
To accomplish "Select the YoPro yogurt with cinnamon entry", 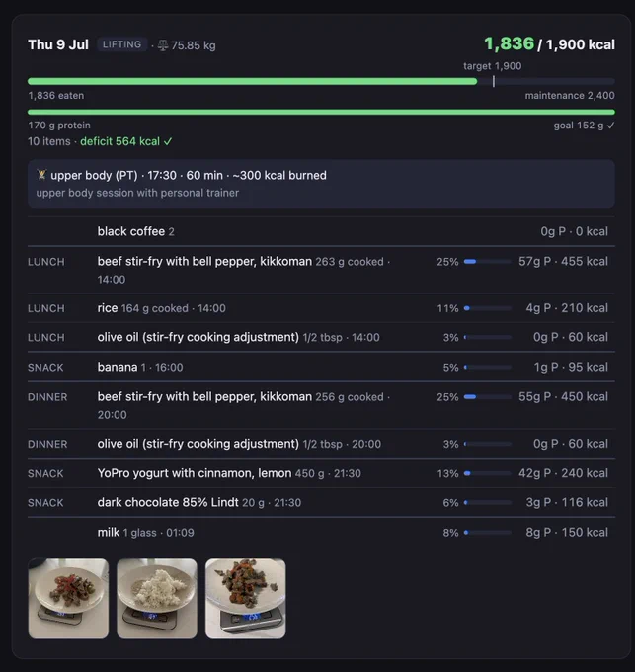I will 321,473.
